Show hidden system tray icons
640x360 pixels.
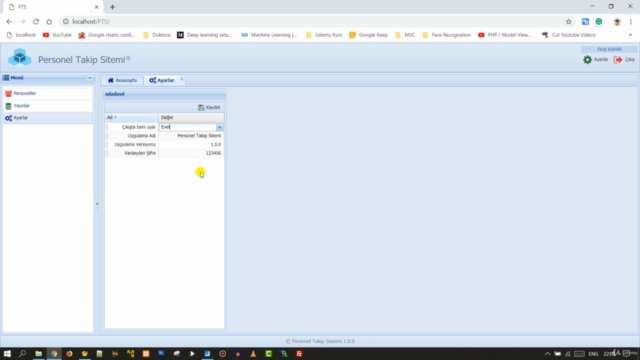coord(547,353)
